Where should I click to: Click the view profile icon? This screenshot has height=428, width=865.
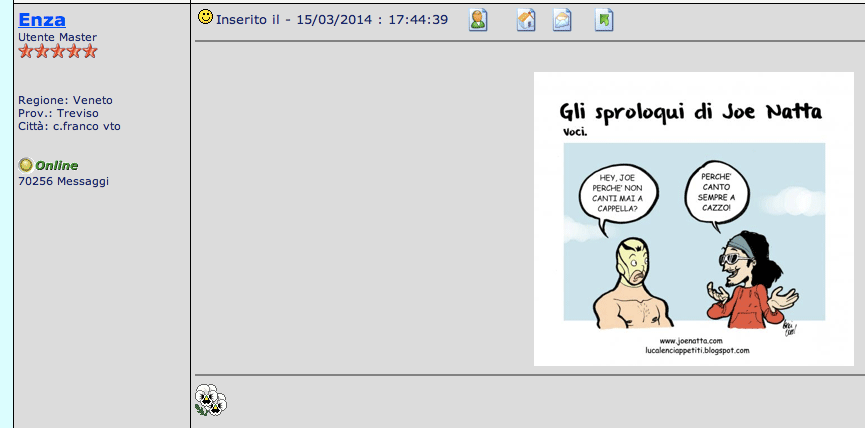coord(478,20)
